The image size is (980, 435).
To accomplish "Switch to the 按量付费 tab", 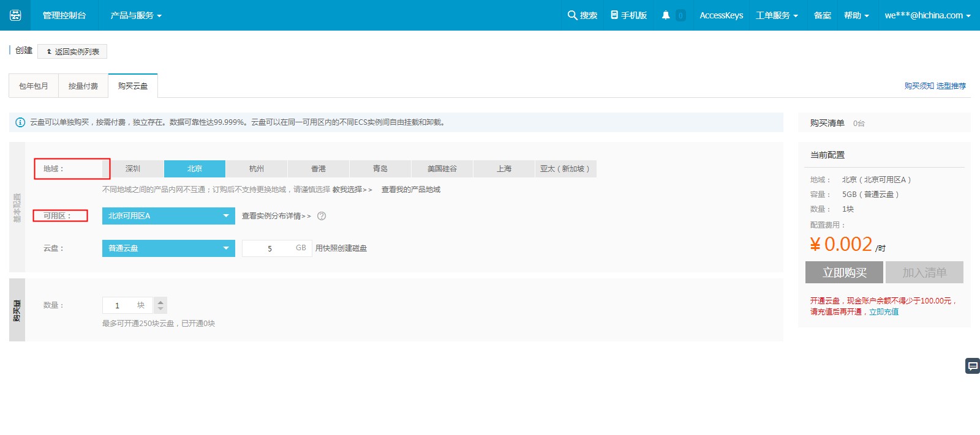I will [83, 86].
